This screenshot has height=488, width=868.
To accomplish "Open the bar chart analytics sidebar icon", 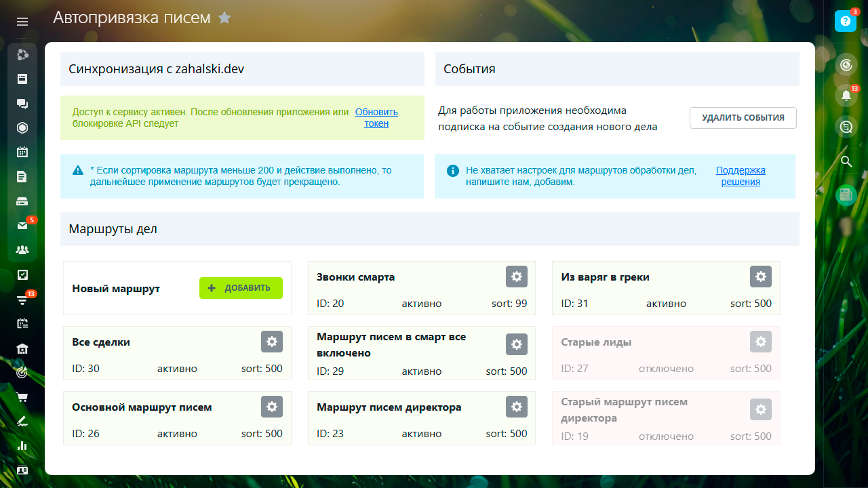I will pos(22,446).
